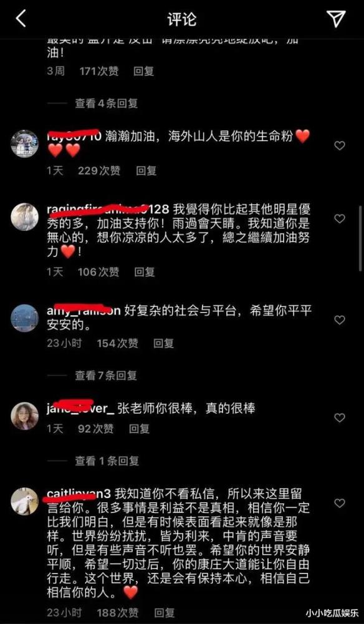The image size is (364, 624).
Task: Open the avatar beside 好复杂的社会与平台
Action: point(25,318)
